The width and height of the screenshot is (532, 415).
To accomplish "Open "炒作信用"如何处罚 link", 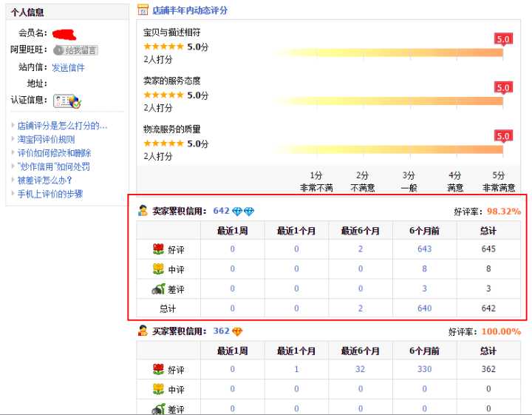I will coord(54,166).
